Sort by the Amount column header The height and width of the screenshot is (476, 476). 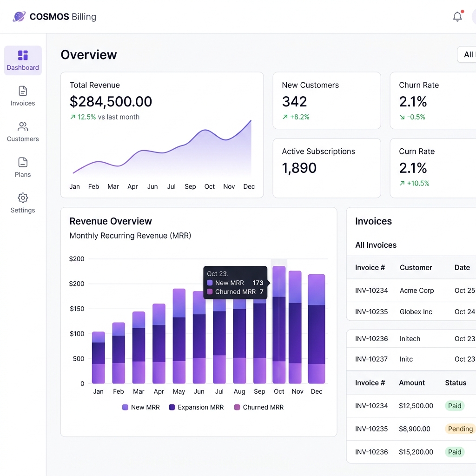coord(412,383)
